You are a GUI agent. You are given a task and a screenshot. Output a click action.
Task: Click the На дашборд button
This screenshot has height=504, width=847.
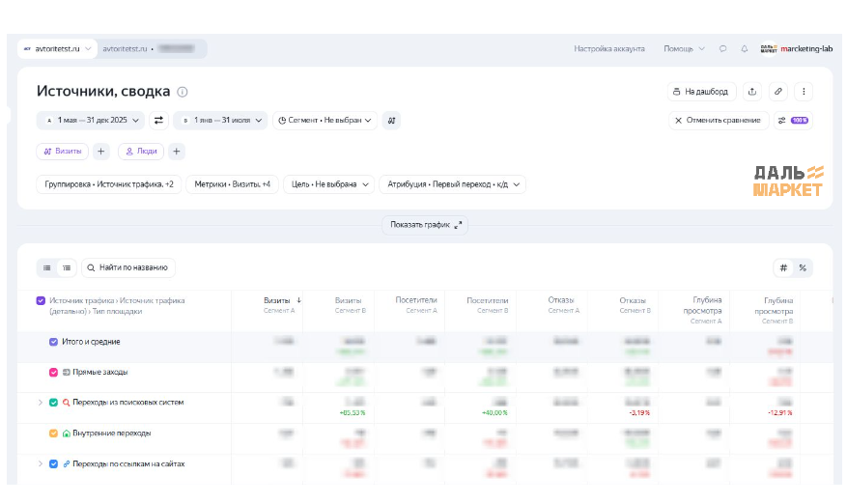click(x=702, y=92)
